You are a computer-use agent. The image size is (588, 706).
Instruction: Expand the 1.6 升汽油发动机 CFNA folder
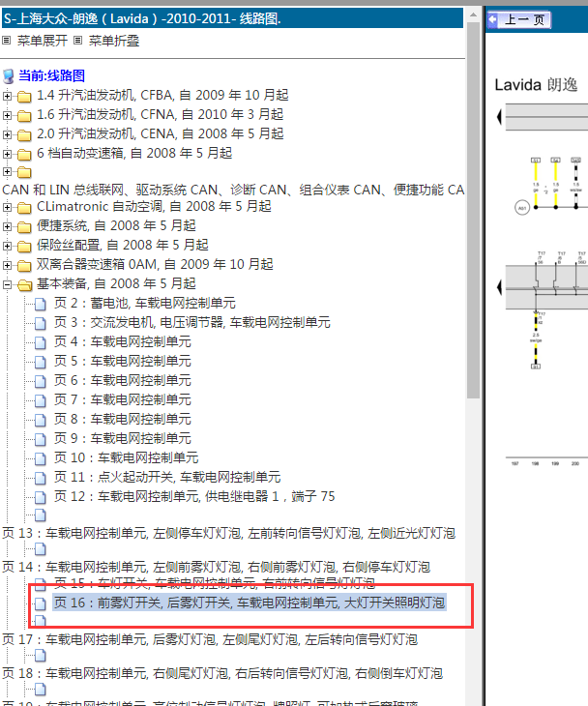point(7,115)
